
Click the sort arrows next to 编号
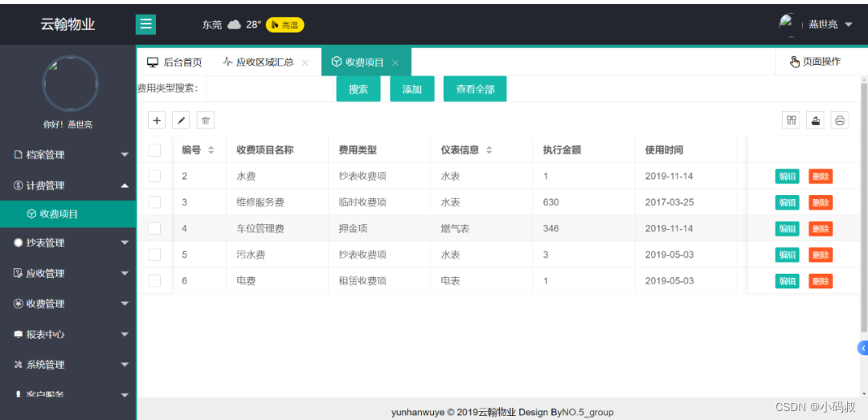(x=211, y=150)
